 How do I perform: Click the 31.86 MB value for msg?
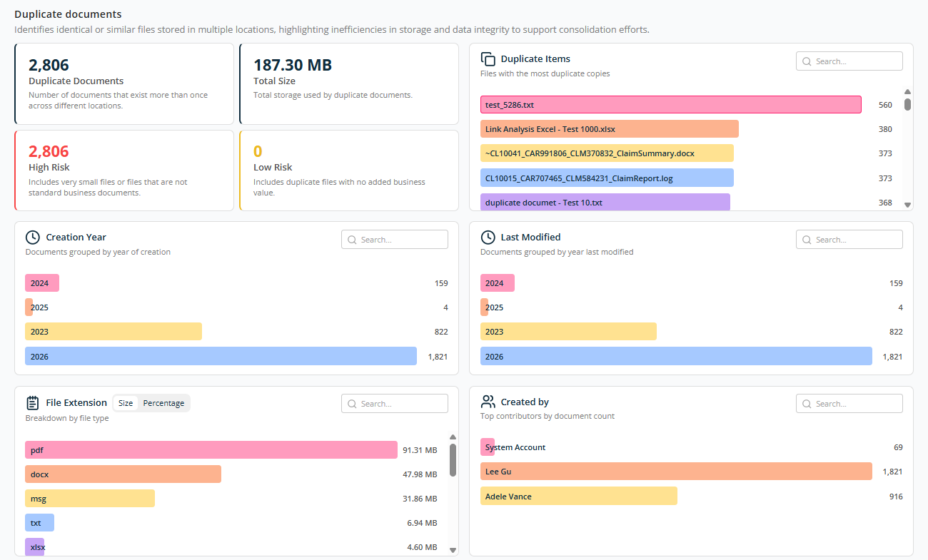420,499
